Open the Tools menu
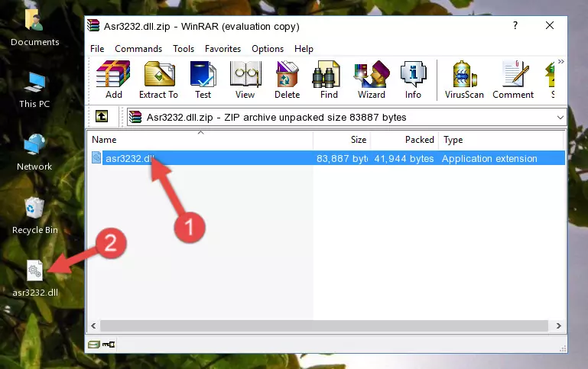This screenshot has width=588, height=369. (184, 49)
